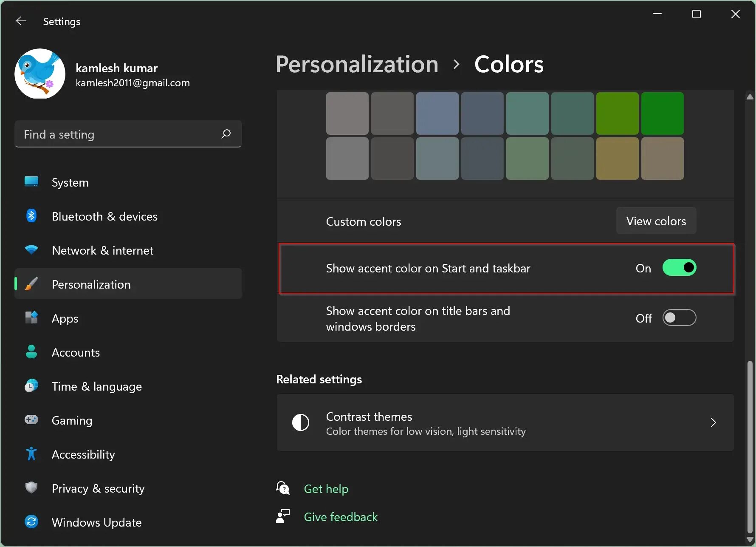Click the Privacy & security shield icon

point(31,488)
